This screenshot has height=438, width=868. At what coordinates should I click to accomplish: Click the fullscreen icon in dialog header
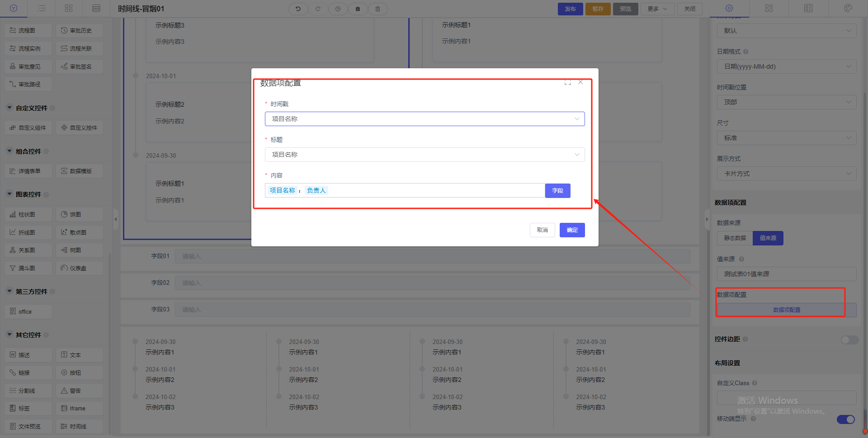point(567,82)
